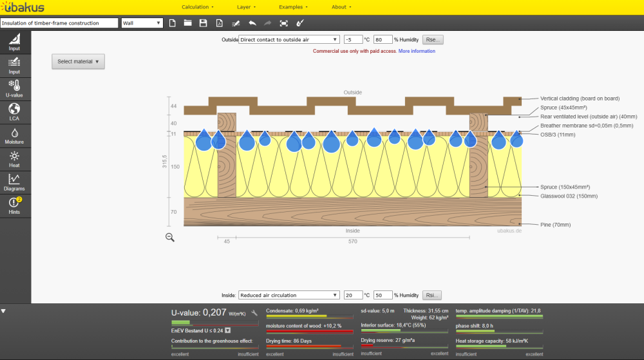Redo change arrow

coord(267,23)
